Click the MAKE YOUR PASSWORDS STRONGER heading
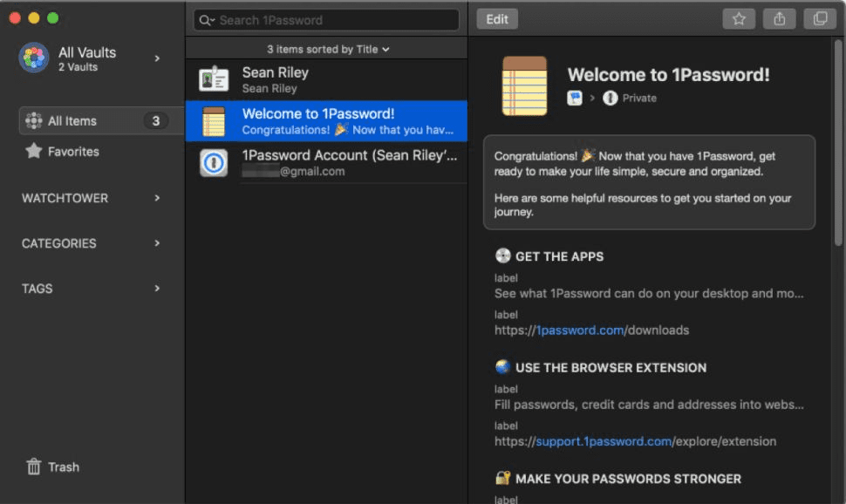The width and height of the screenshot is (846, 504). click(x=628, y=479)
